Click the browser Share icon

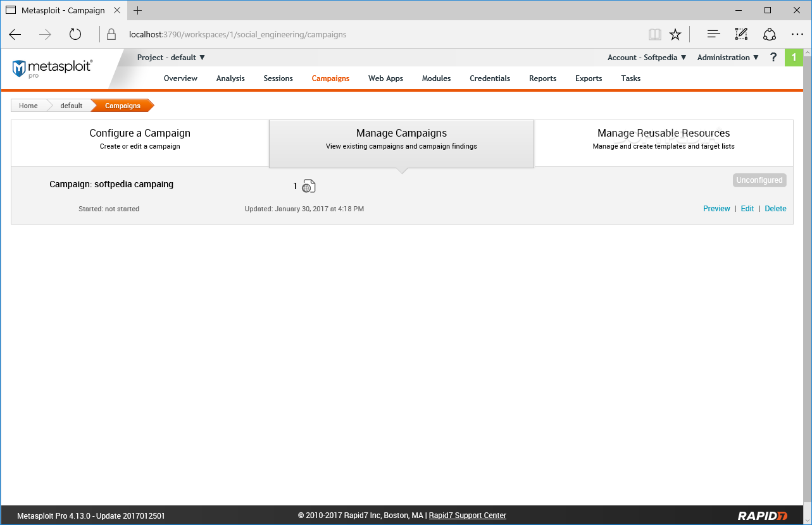tap(770, 34)
